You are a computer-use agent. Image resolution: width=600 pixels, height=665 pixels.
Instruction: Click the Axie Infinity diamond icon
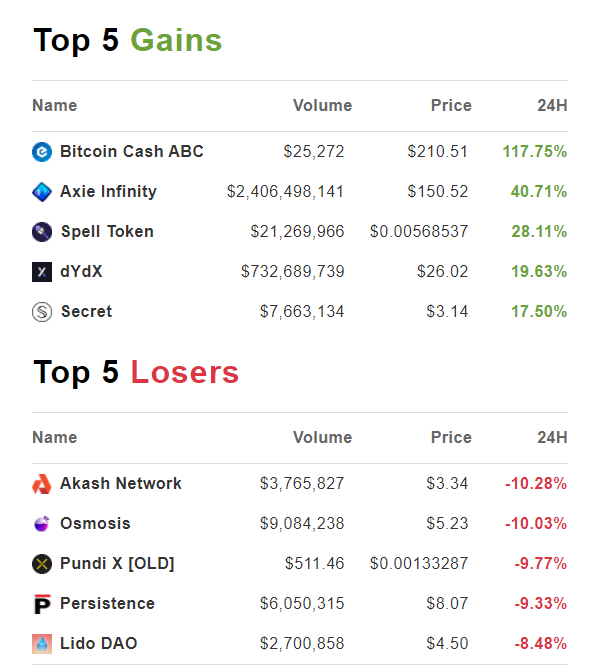tap(42, 192)
